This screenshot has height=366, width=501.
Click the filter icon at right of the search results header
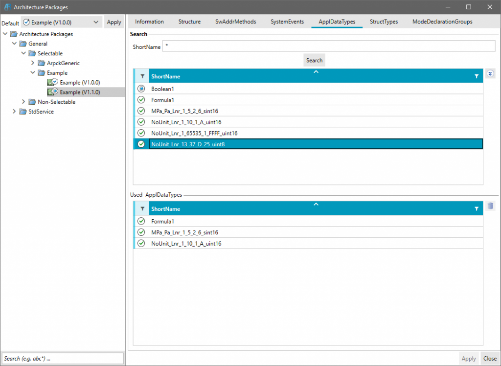pos(476,76)
